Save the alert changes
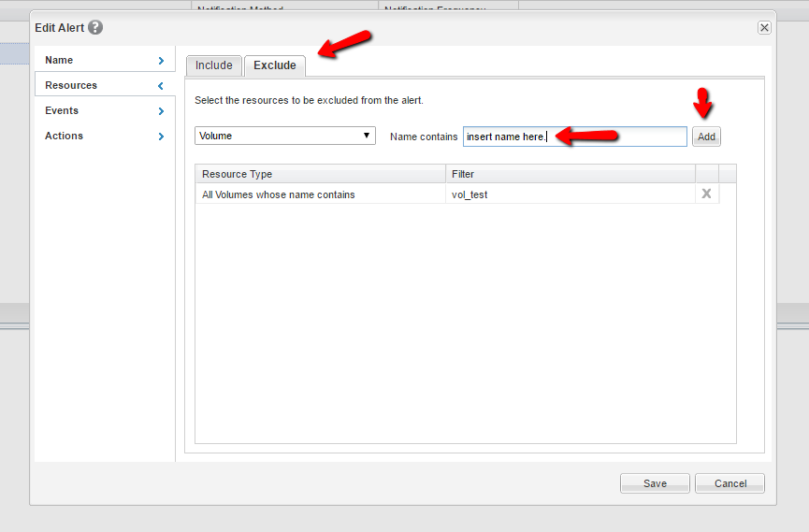Screen dimensions: 809x532 tap(655, 483)
